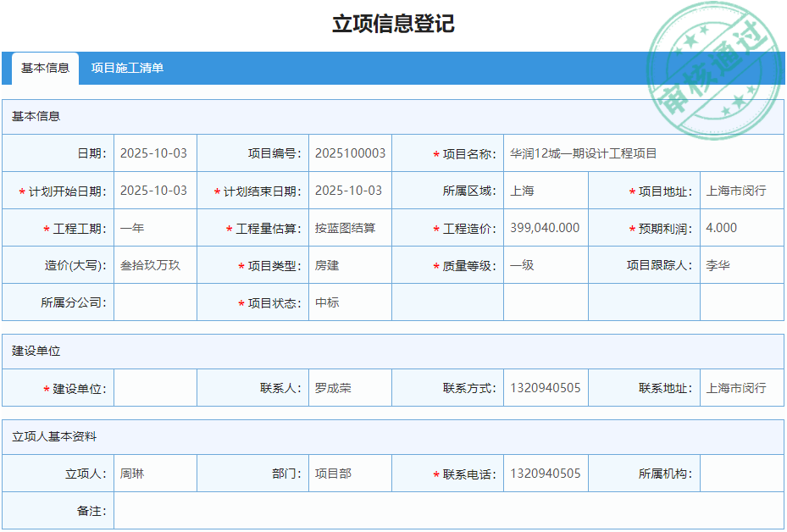This screenshot has height=532, width=787.
Task: Select the 工程量估算 field 按蓝图结算
Action: (350, 228)
